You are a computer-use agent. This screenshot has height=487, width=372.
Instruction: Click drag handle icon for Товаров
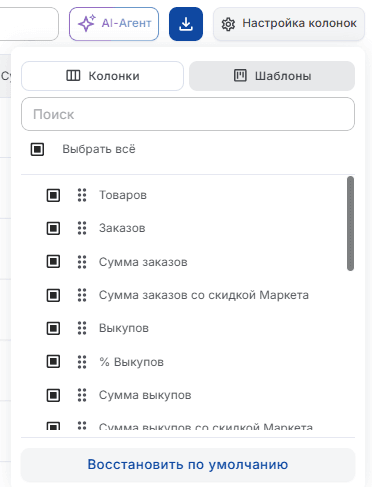82,195
